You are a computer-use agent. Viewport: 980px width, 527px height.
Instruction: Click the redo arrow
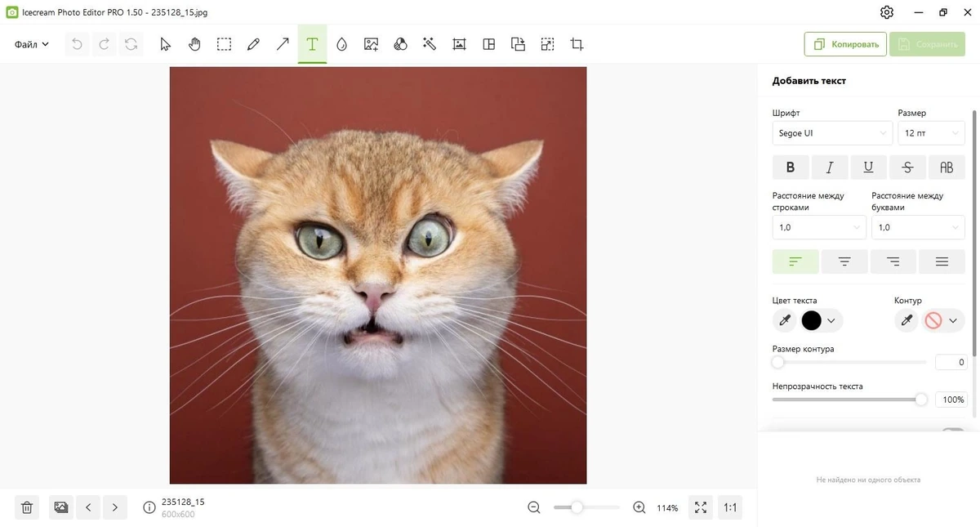click(x=104, y=44)
